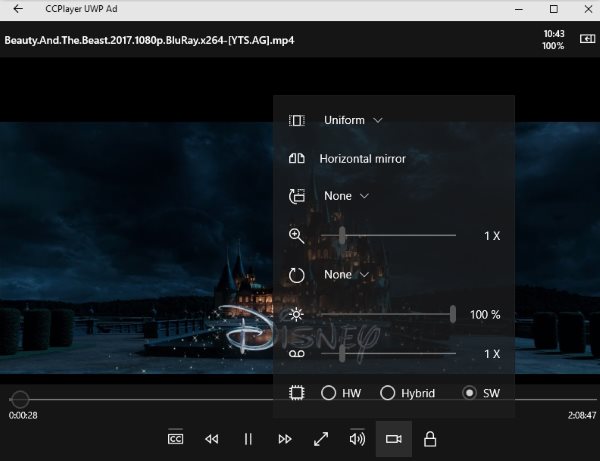The image size is (600, 461).
Task: Toggle full screen mode
Action: [x=321, y=439]
